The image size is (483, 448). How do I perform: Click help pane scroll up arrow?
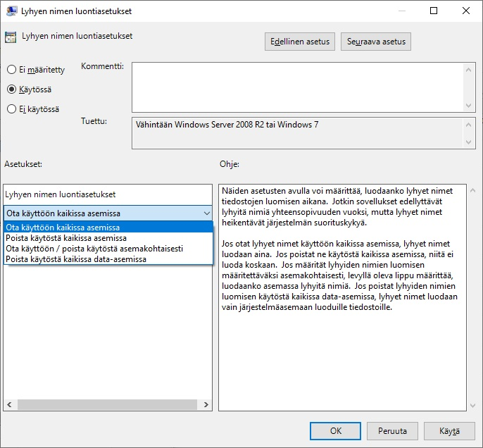[x=473, y=191]
